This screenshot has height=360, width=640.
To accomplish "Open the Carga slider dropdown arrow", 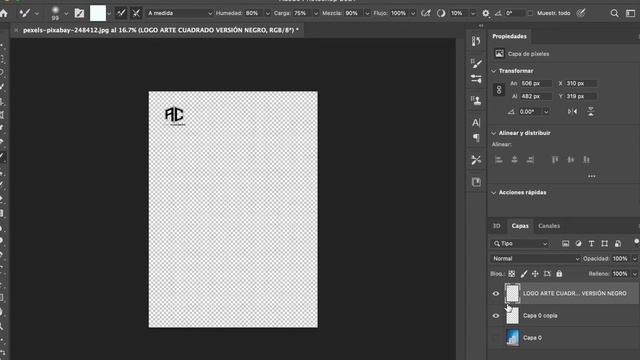I will [x=316, y=13].
